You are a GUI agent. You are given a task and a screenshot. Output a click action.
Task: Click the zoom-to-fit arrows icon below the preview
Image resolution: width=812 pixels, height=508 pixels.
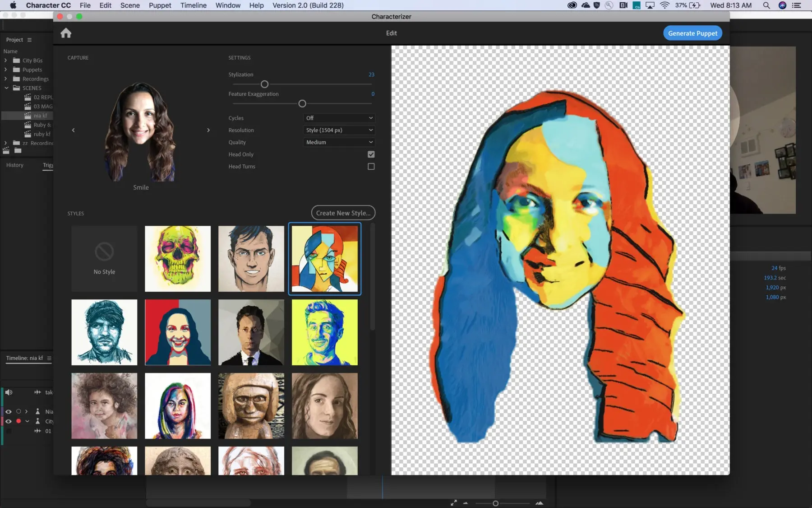click(454, 503)
